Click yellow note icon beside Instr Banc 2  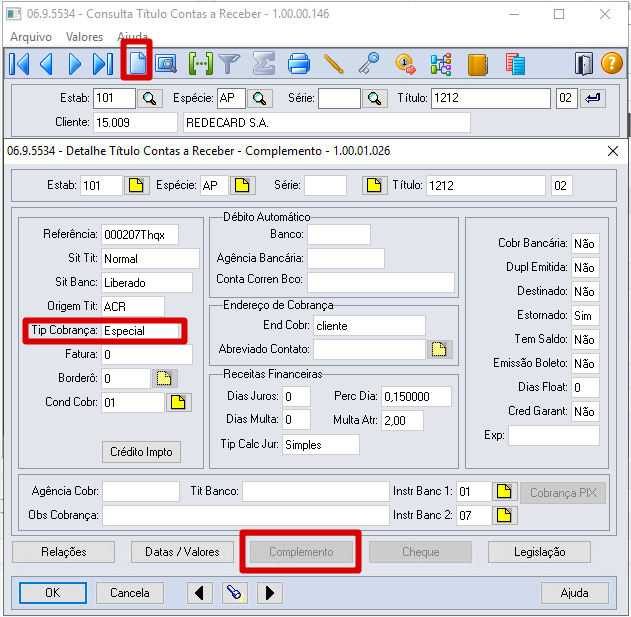click(505, 516)
